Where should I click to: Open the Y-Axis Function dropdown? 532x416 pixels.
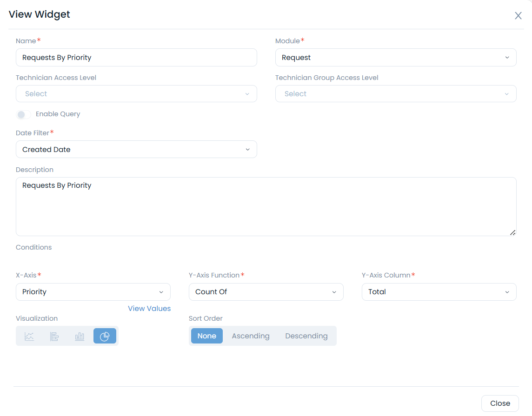[x=266, y=292]
